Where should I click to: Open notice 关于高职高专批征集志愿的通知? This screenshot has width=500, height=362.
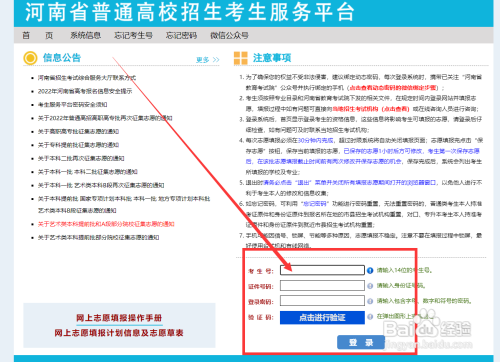tap(78, 131)
